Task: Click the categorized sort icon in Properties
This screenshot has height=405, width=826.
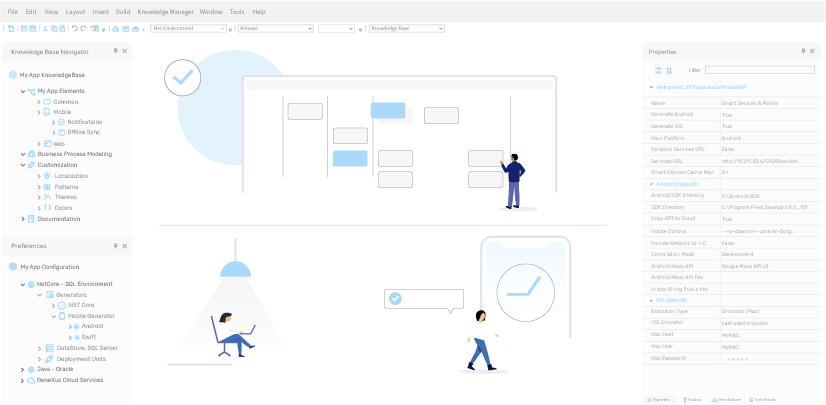Action: (658, 70)
